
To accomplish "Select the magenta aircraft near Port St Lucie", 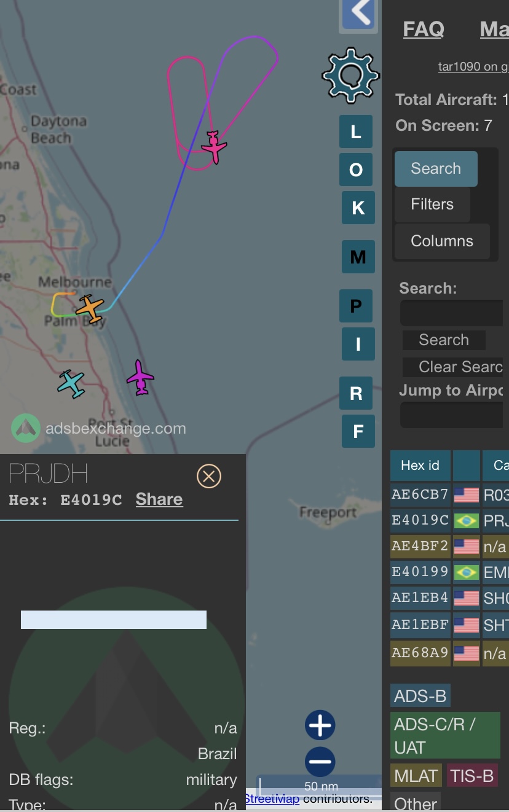I will point(141,377).
